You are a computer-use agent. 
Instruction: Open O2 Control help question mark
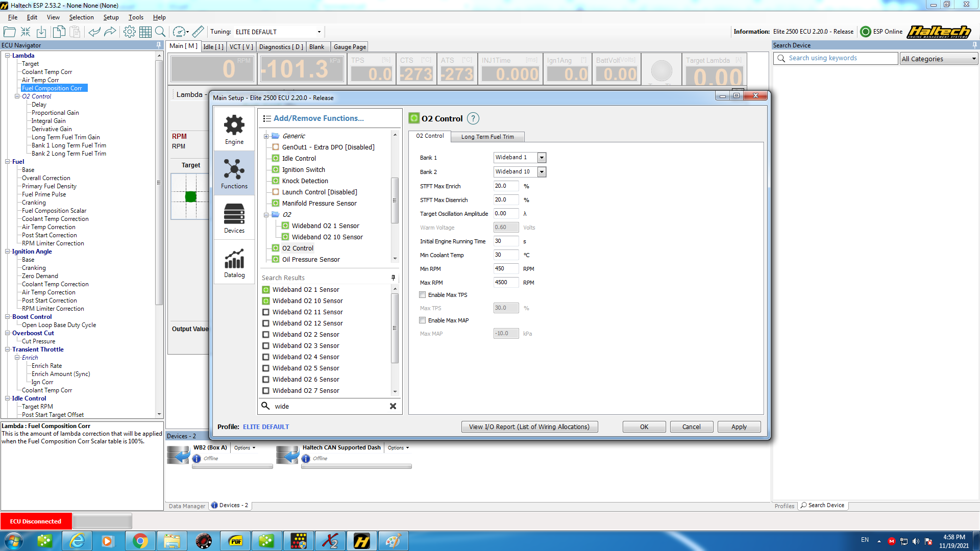(x=473, y=119)
